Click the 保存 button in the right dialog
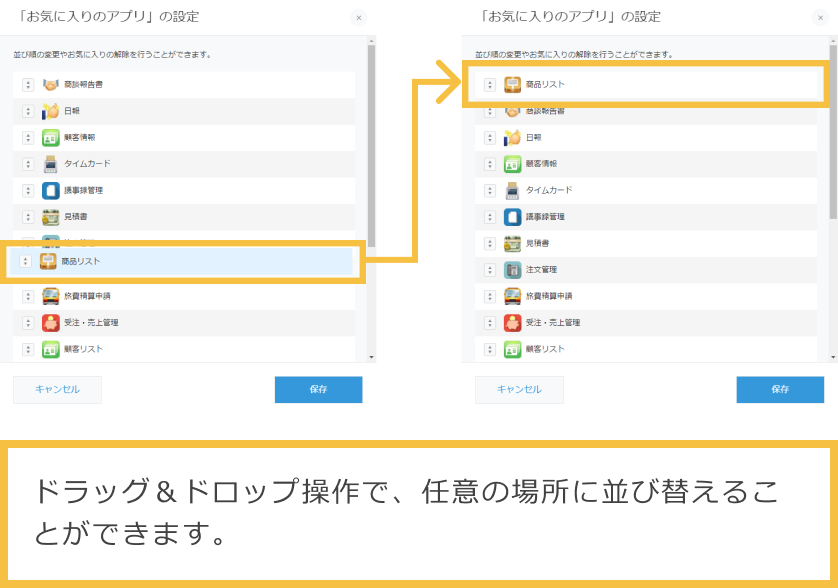This screenshot has height=588, width=838. coord(780,390)
